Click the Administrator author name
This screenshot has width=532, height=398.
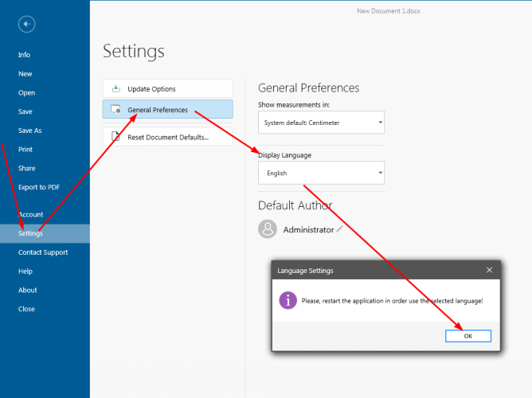coord(308,230)
